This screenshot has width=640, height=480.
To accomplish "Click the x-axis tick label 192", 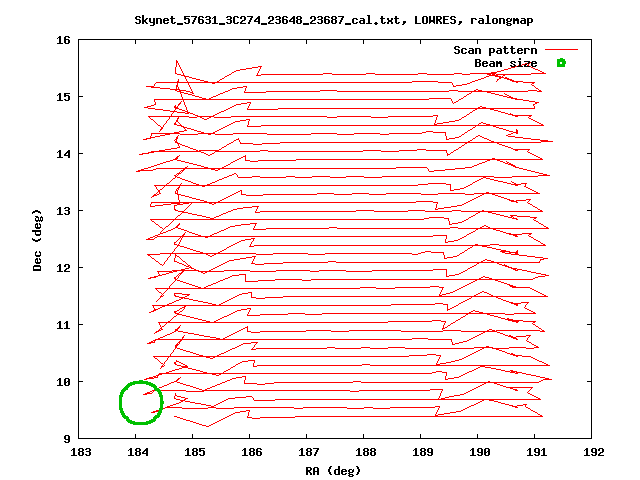I will [594, 452].
